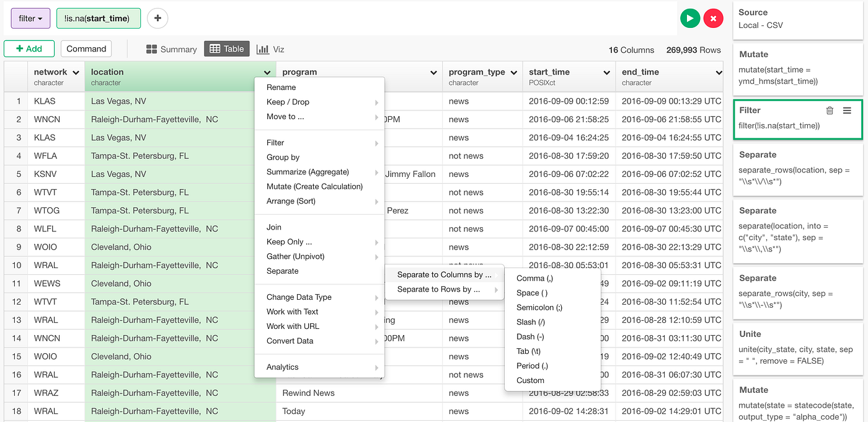
Task: Expand the Move to ... submenu
Action: [319, 117]
